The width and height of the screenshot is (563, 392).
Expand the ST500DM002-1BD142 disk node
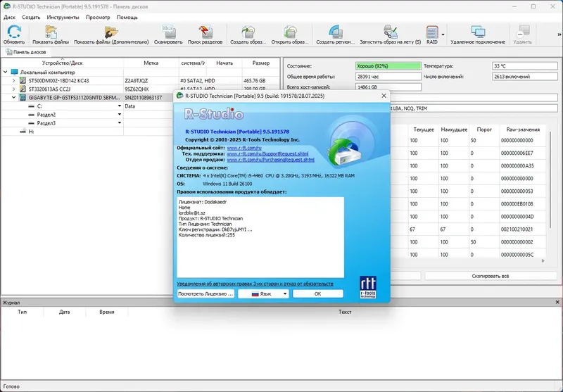pyautogui.click(x=13, y=81)
